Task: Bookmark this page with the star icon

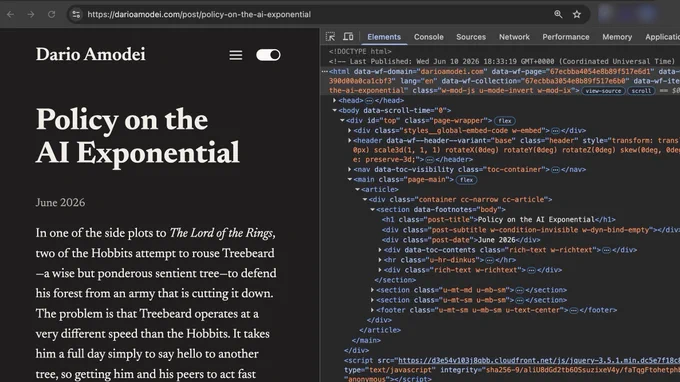Action: point(577,14)
